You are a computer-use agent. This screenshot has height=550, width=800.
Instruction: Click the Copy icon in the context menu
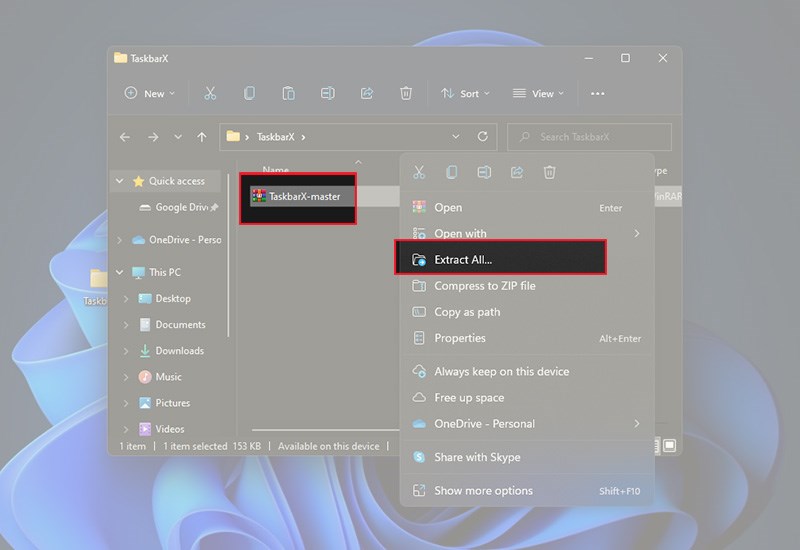tap(452, 173)
